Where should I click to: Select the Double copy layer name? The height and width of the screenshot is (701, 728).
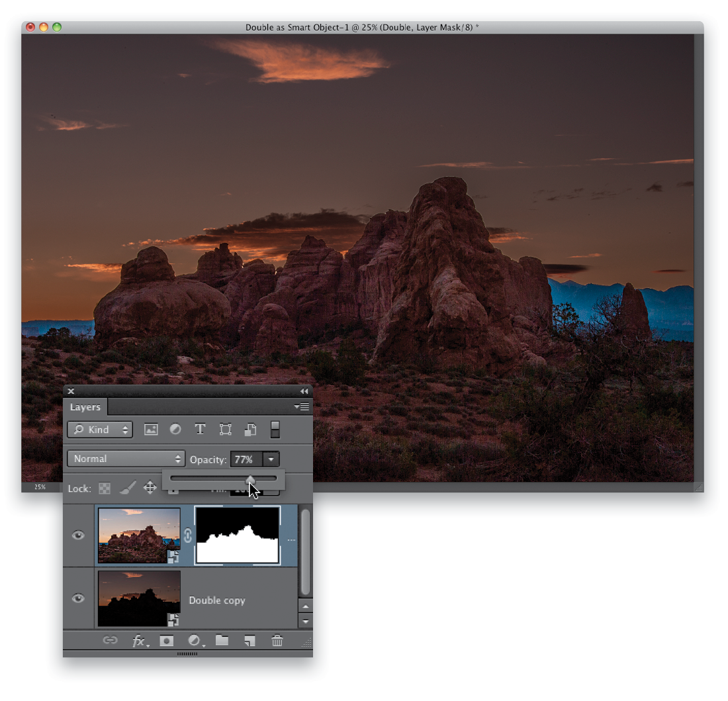pos(217,600)
